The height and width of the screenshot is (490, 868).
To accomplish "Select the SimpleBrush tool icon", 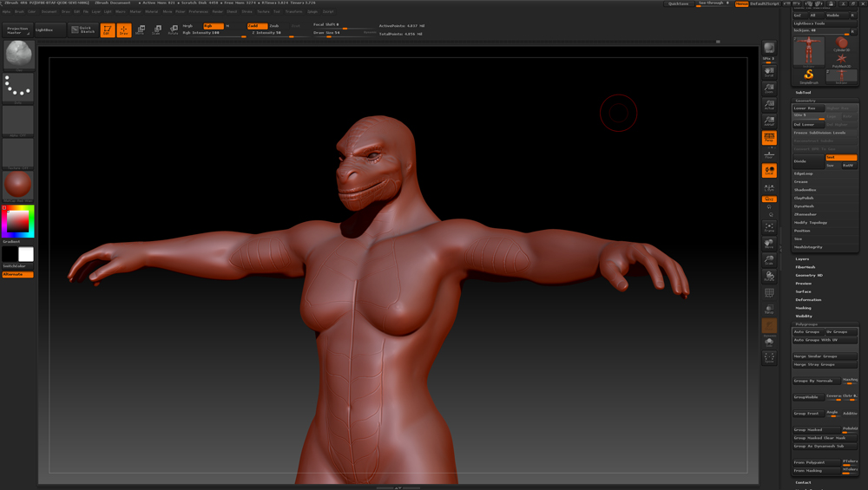I will tap(809, 75).
